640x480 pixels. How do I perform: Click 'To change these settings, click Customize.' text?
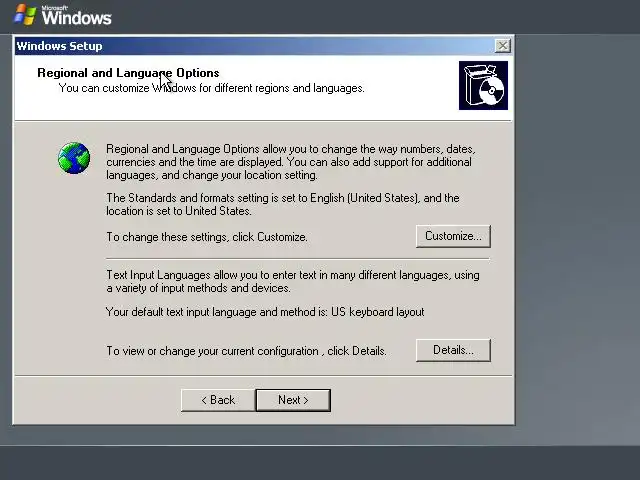pos(207,237)
